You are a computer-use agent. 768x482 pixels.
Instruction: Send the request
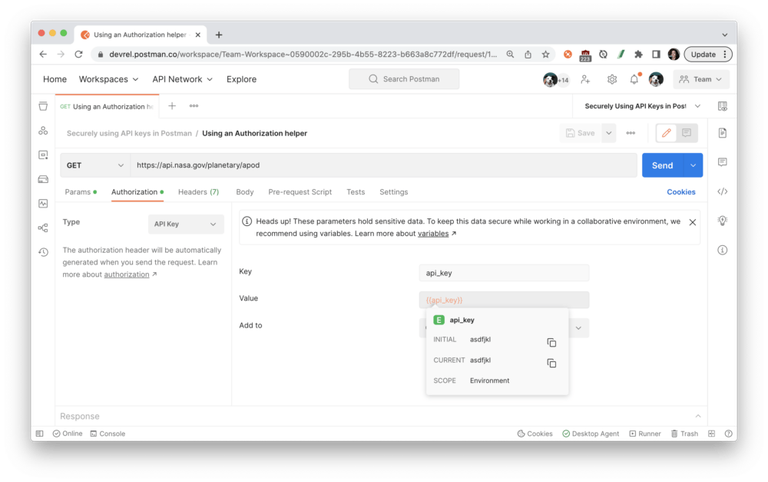point(662,165)
